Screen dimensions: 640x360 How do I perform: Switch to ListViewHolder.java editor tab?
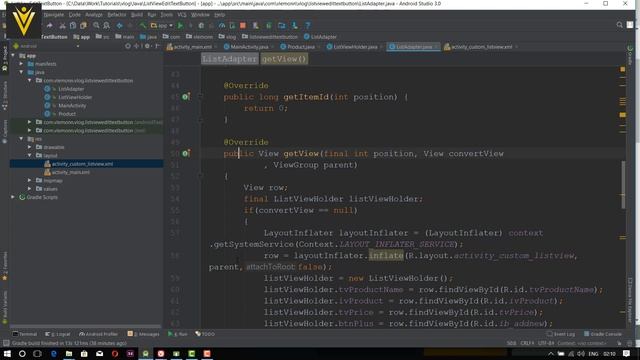(x=355, y=47)
